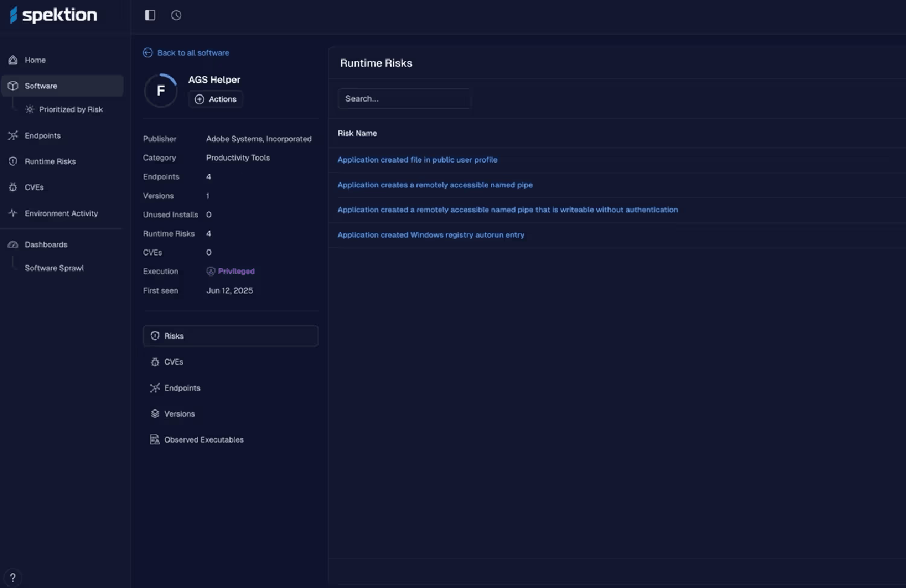The height and width of the screenshot is (588, 906).
Task: Select Prioritized by Risk under Software
Action: tap(71, 109)
